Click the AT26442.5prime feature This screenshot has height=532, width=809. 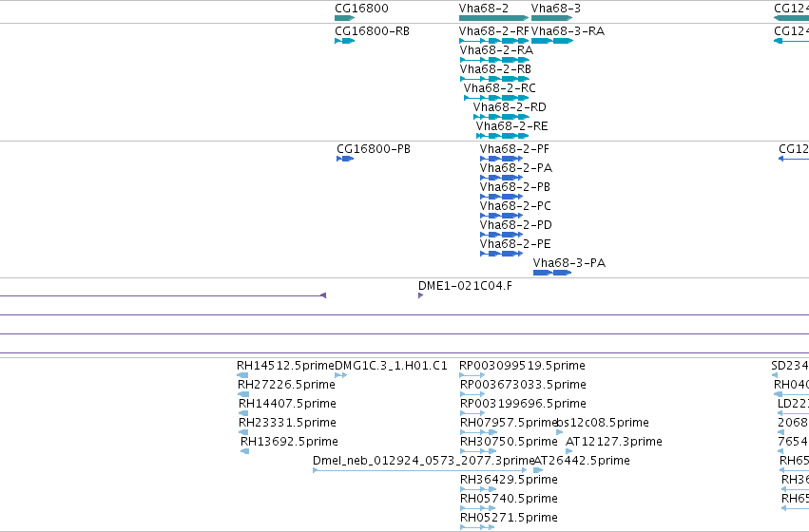(538, 470)
